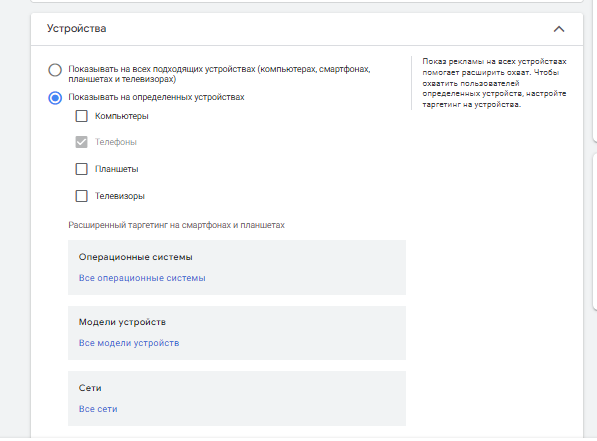597x441 pixels.
Task: Expand the 'Сети' panel heading
Action: (90, 388)
